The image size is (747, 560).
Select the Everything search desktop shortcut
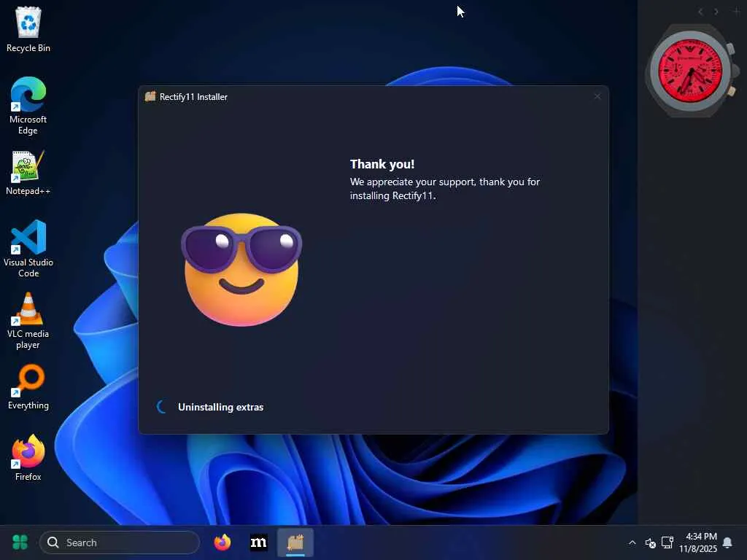click(28, 388)
